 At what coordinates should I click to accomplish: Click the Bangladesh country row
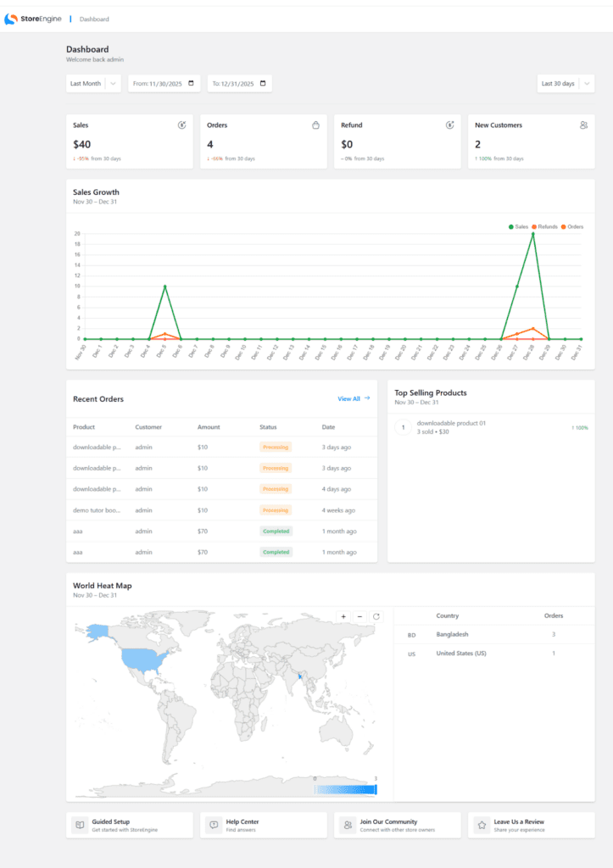pos(494,635)
